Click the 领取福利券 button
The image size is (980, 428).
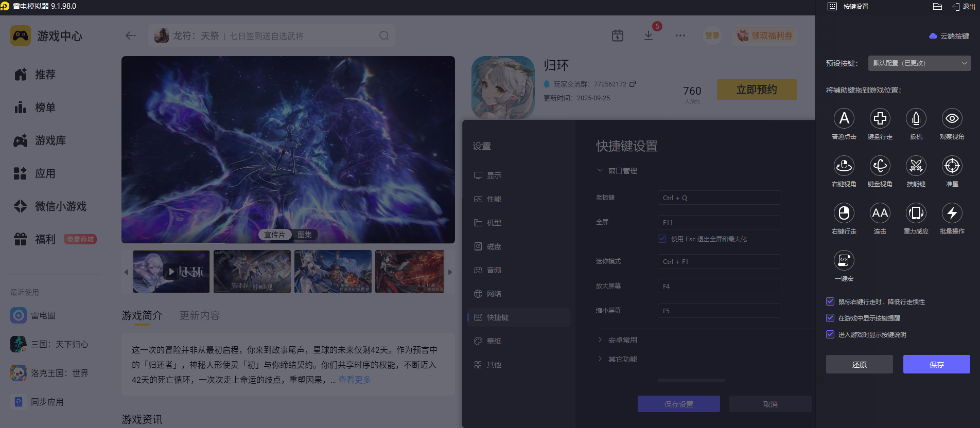pyautogui.click(x=765, y=35)
